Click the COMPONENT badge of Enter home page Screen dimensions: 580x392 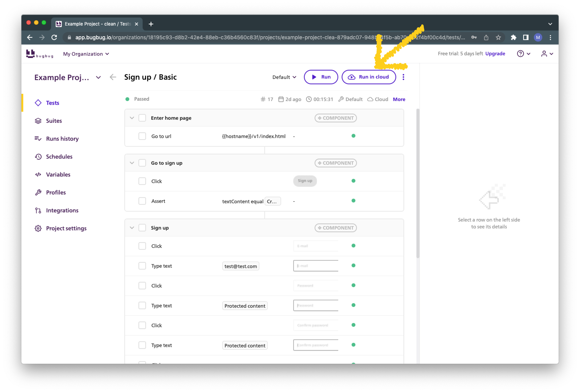[335, 118]
